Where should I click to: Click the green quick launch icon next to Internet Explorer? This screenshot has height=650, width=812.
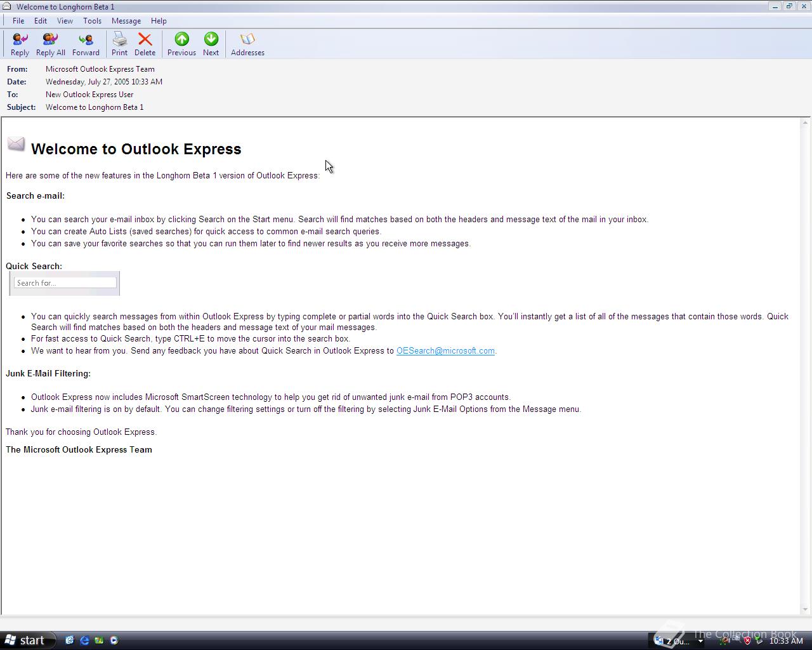99,640
